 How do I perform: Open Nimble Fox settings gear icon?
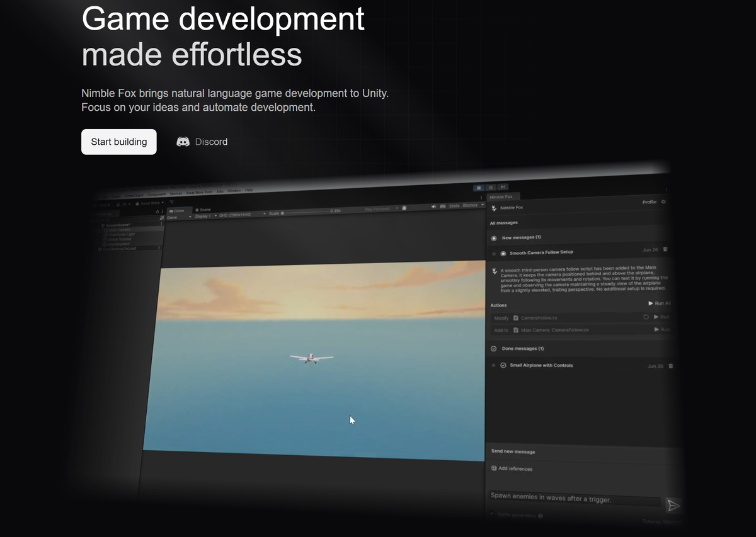pos(663,201)
